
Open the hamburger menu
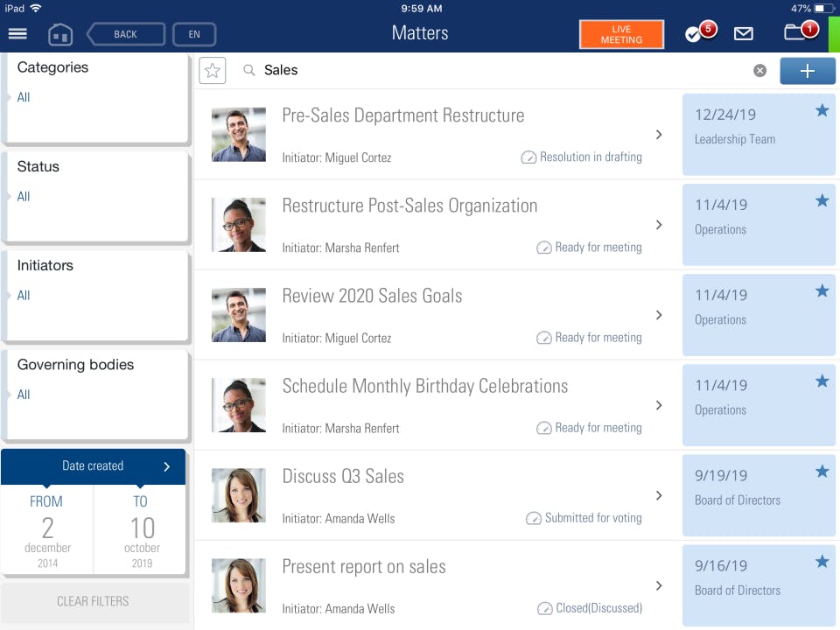click(x=17, y=34)
